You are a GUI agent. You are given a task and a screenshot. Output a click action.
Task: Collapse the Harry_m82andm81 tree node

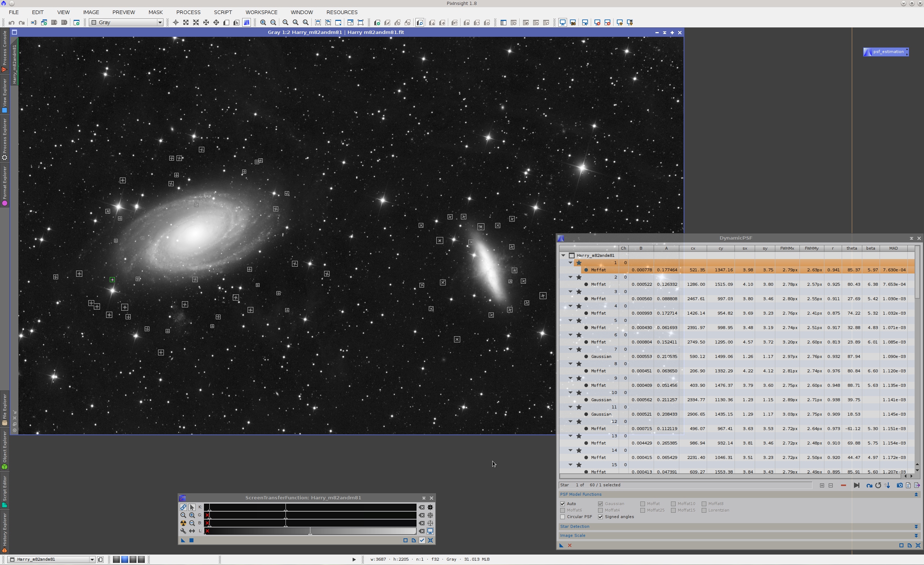point(563,255)
